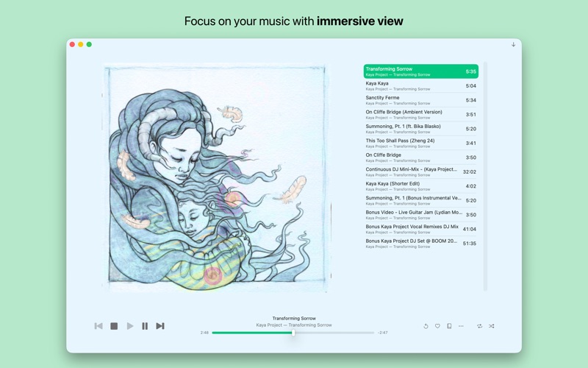
Task: Select the Sanctity Ferme track
Action: pos(420,100)
